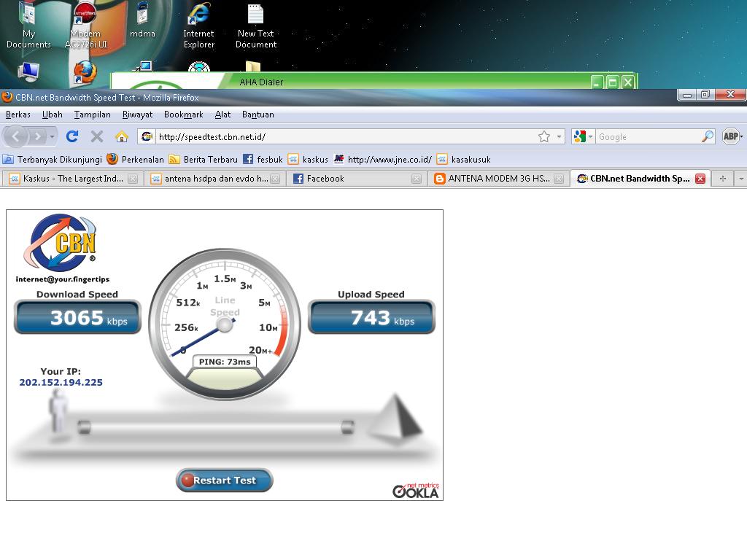
Task: Open the Perkenalan bookmark
Action: 135,159
